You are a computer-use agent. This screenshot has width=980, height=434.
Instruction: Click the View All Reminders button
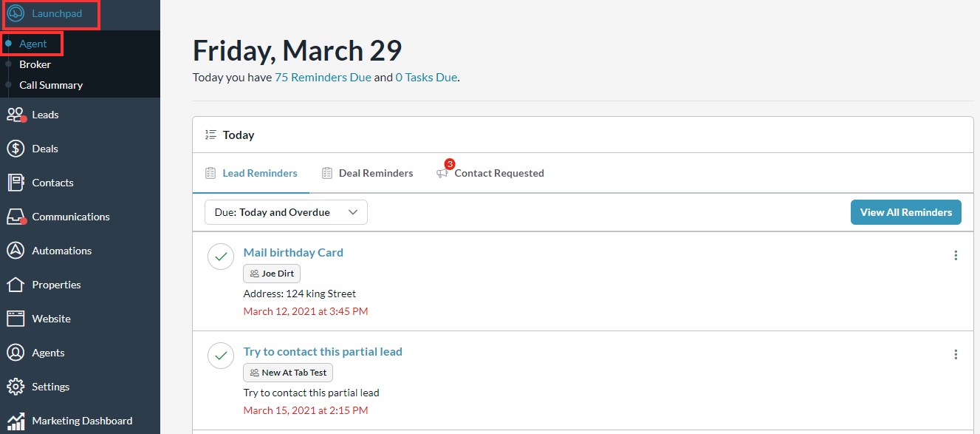905,212
